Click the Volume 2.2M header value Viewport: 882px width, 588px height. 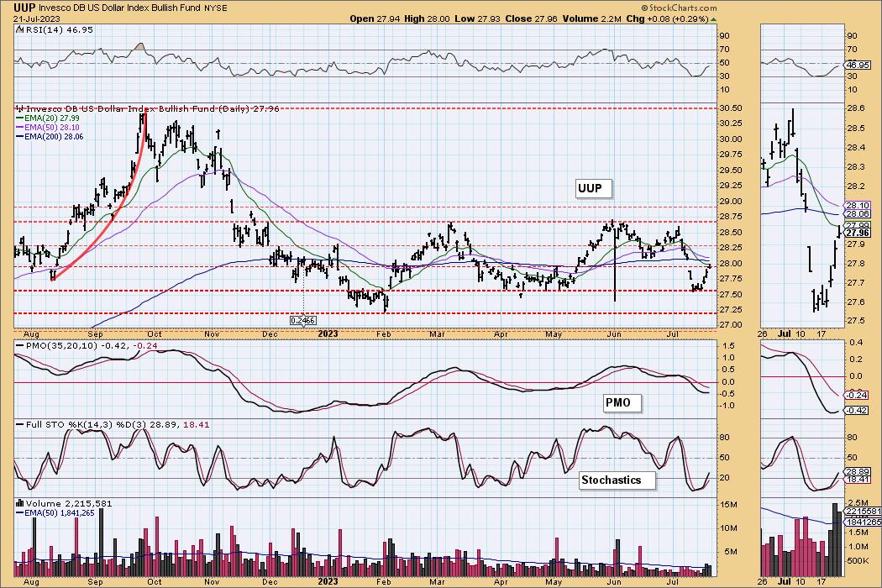[x=591, y=18]
